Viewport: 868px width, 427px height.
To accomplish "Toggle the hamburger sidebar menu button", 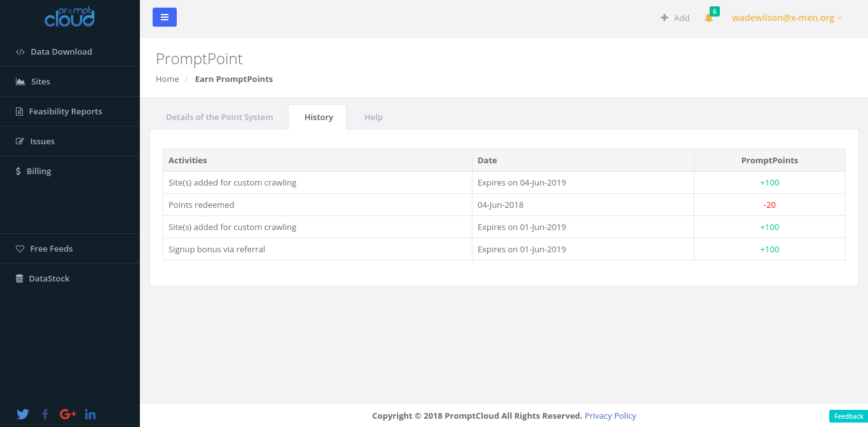I will coord(165,17).
